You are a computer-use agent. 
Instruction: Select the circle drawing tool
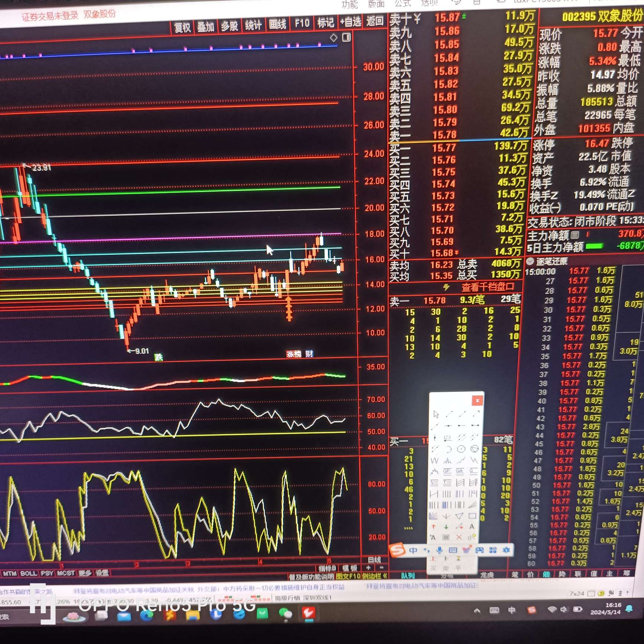click(461, 449)
